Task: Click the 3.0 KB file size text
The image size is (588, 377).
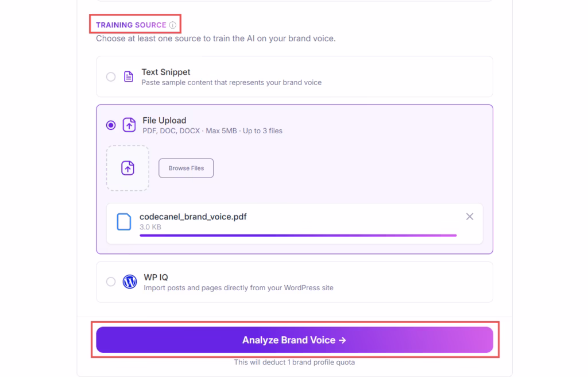Action: coord(150,227)
